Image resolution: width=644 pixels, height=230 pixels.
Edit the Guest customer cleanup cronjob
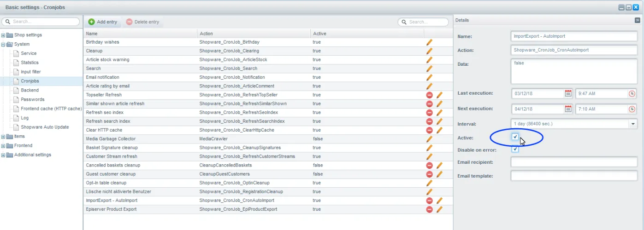[x=439, y=174]
